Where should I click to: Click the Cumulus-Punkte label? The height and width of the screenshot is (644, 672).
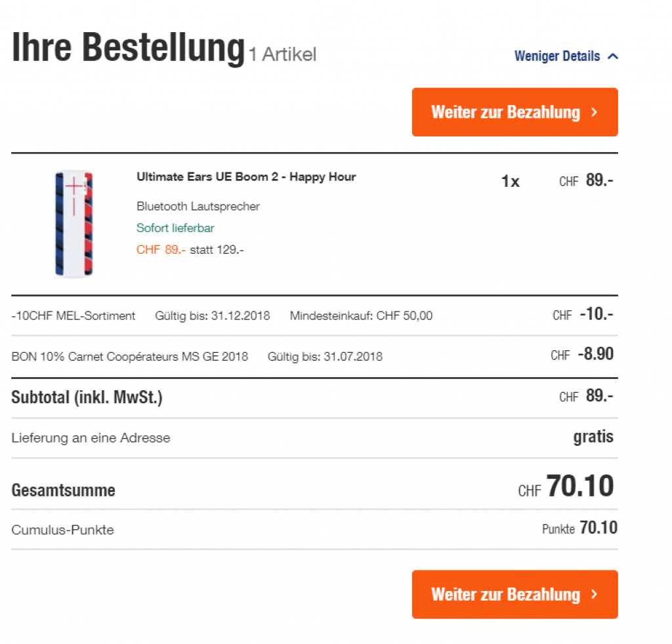pyautogui.click(x=62, y=530)
